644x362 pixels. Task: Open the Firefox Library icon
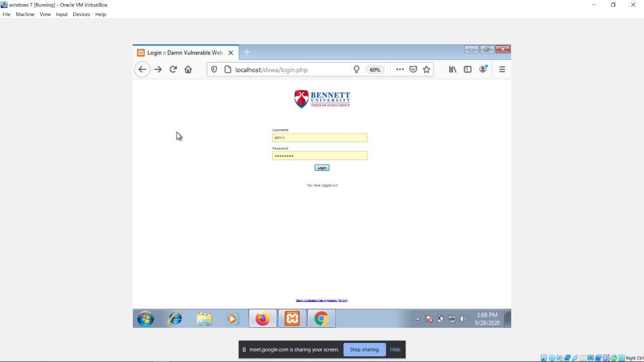tap(453, 69)
